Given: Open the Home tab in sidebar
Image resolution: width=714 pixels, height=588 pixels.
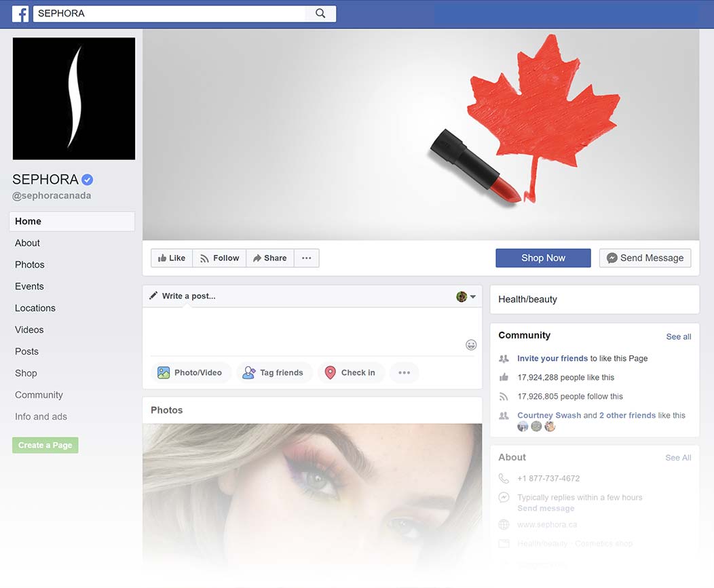Looking at the screenshot, I should pos(72,221).
